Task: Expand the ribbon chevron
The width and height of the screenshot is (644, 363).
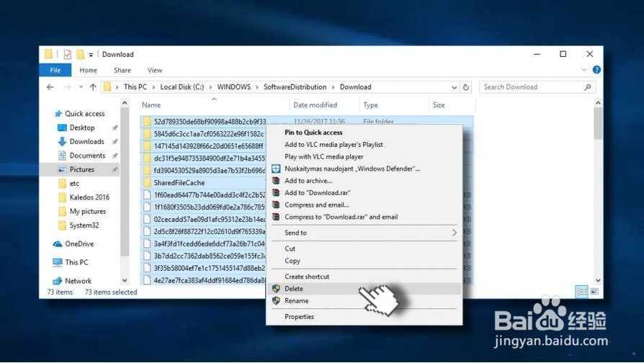Action: 584,70
